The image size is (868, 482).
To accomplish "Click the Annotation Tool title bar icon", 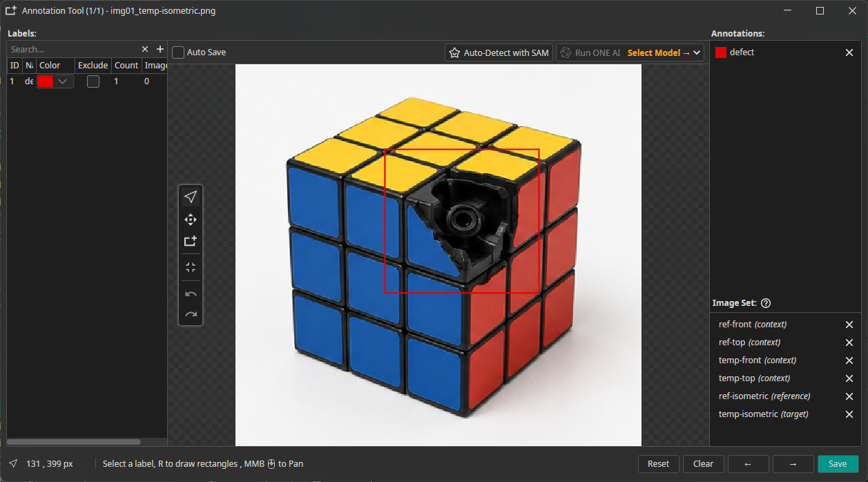I will (x=11, y=10).
